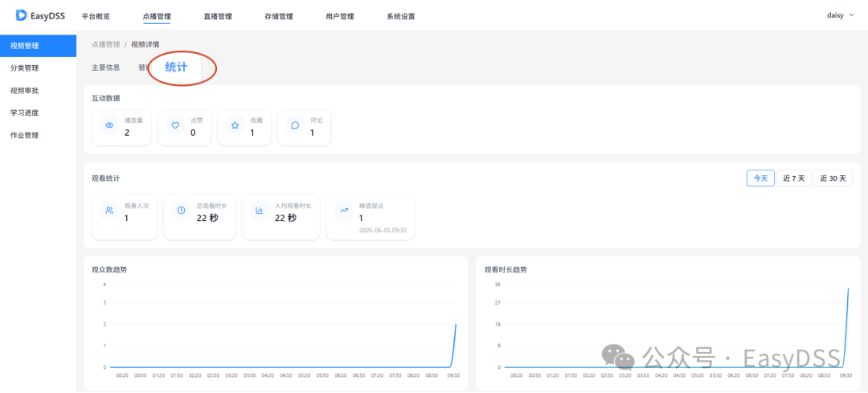This screenshot has width=868, height=393.
Task: Click the 总观看时长 value 22 秒
Action: (x=207, y=218)
